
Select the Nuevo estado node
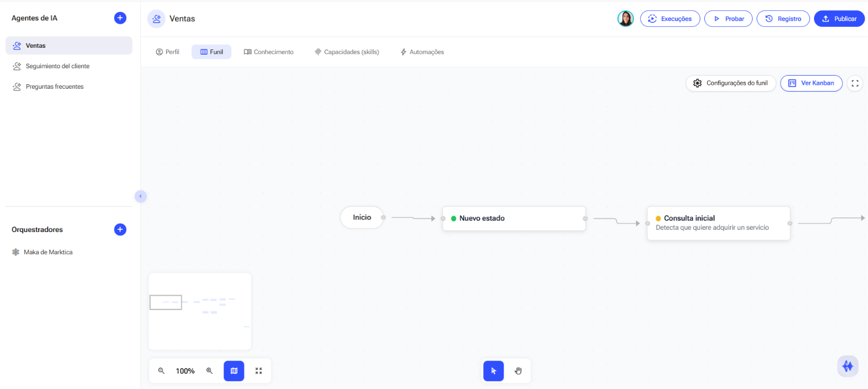(514, 218)
